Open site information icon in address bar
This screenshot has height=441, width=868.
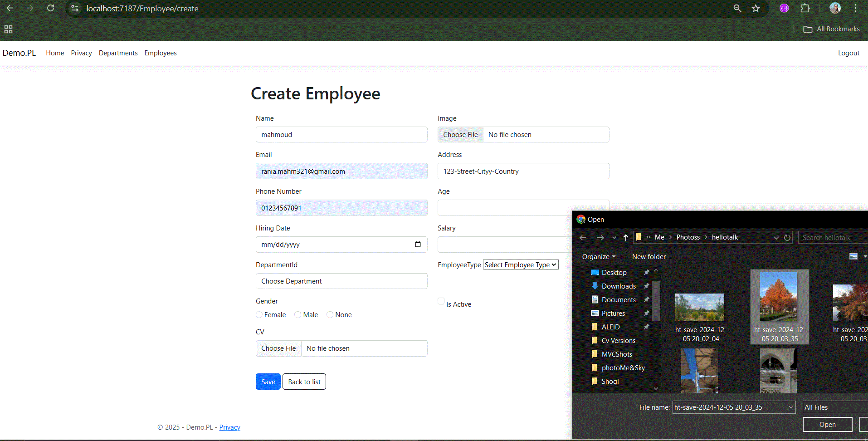75,8
